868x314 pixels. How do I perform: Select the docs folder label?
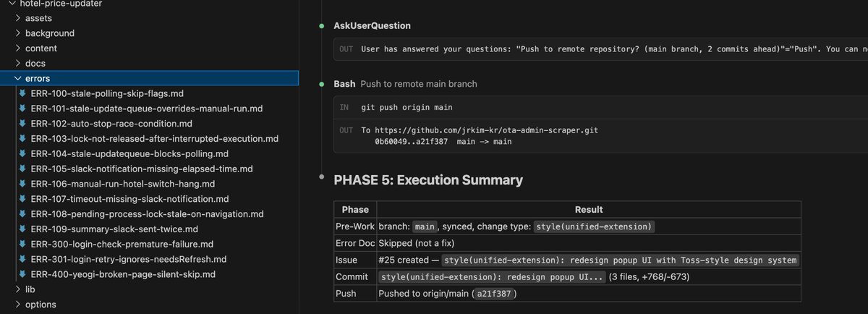[x=35, y=64]
